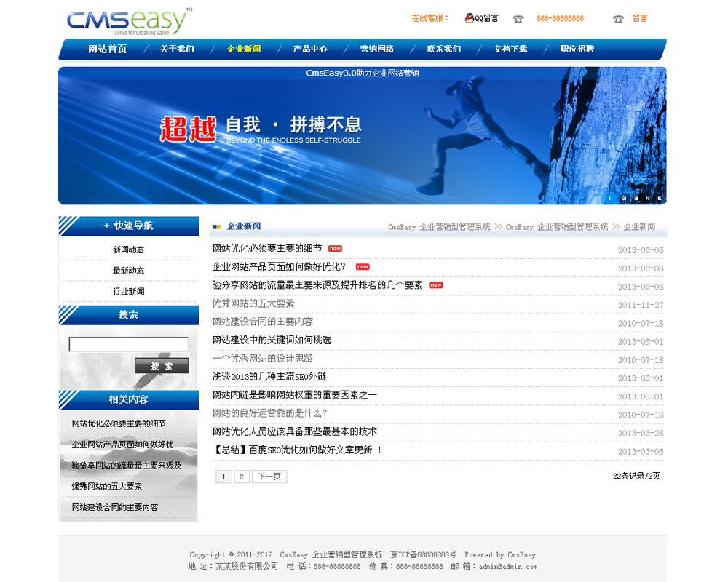
Task: Open related article 网站建设合同的主要内容 in sidebar
Action: click(114, 507)
